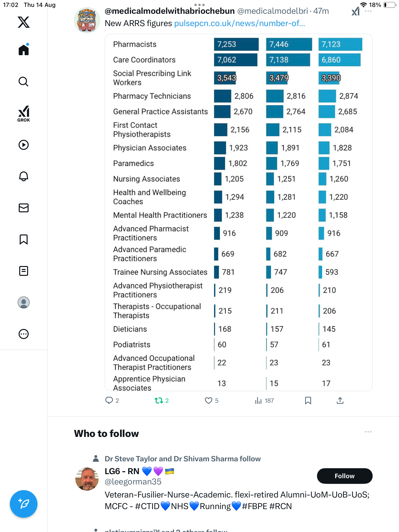
Task: Open the More circle menu in sidebar
Action: coord(24,334)
